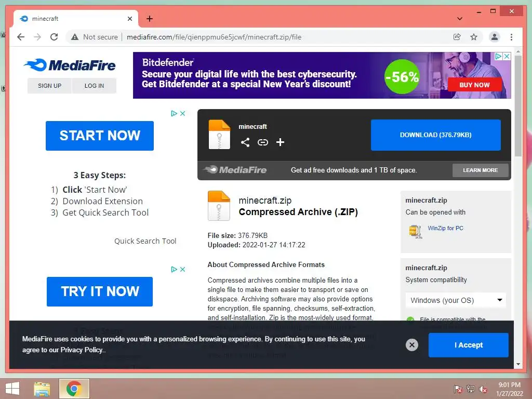Close the minecraft tab
The width and height of the screenshot is (532, 399).
pyautogui.click(x=129, y=19)
